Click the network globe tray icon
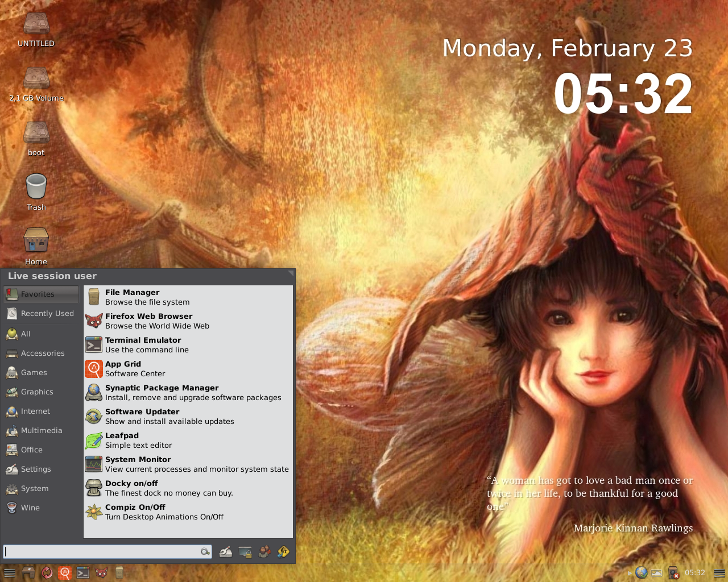 tap(642, 573)
